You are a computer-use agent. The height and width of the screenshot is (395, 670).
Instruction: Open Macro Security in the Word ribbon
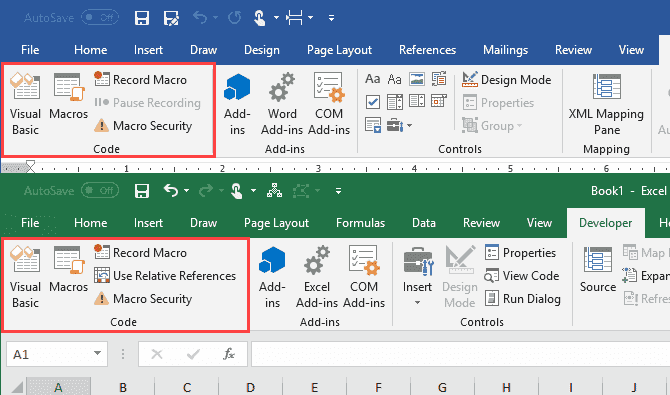click(x=143, y=126)
